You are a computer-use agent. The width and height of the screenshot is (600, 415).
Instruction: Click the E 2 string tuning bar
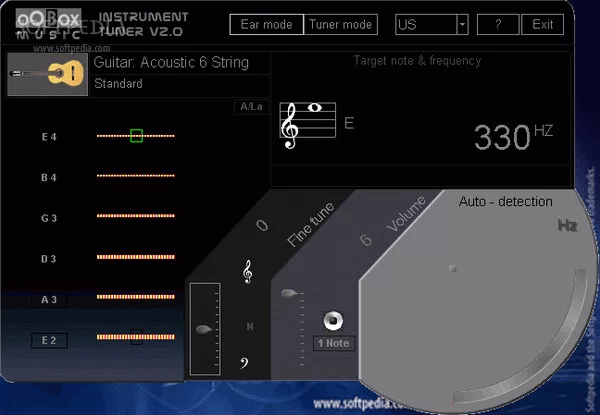135,337
